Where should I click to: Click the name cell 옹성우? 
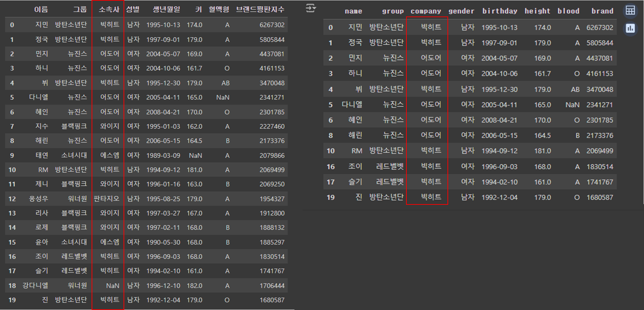click(38, 199)
